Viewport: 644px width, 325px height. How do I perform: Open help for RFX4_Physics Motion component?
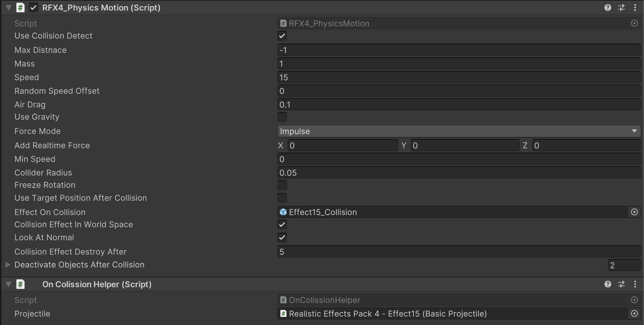tap(608, 7)
